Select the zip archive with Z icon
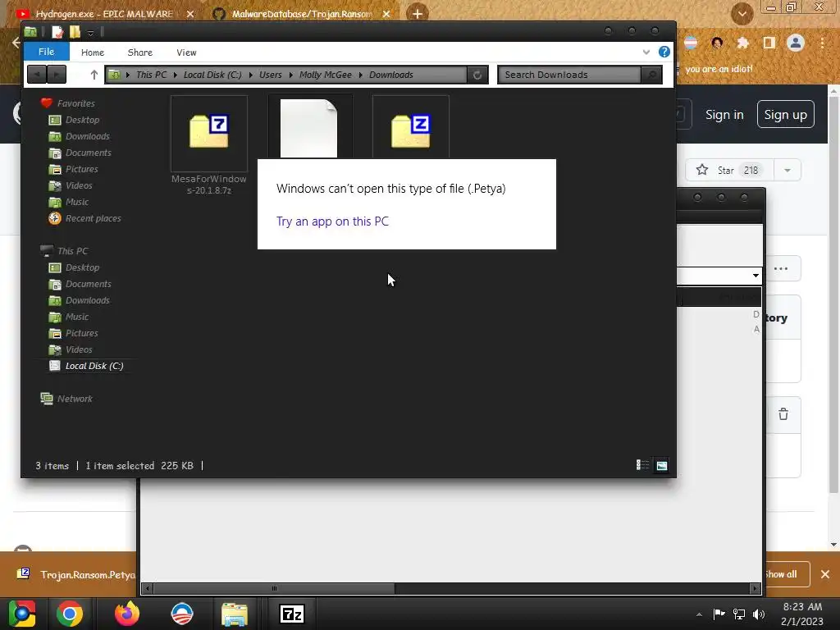Viewport: 840px width, 630px height. [x=410, y=127]
